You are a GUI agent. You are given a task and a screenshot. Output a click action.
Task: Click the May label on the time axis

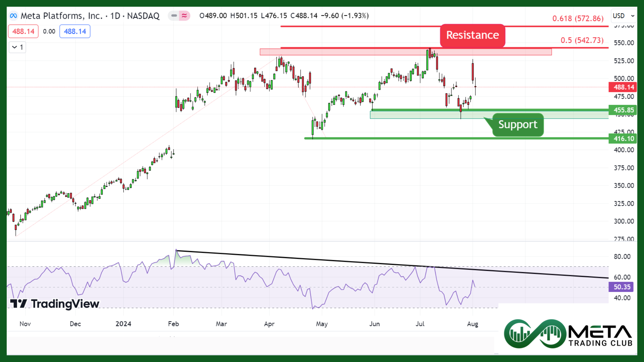tap(322, 324)
